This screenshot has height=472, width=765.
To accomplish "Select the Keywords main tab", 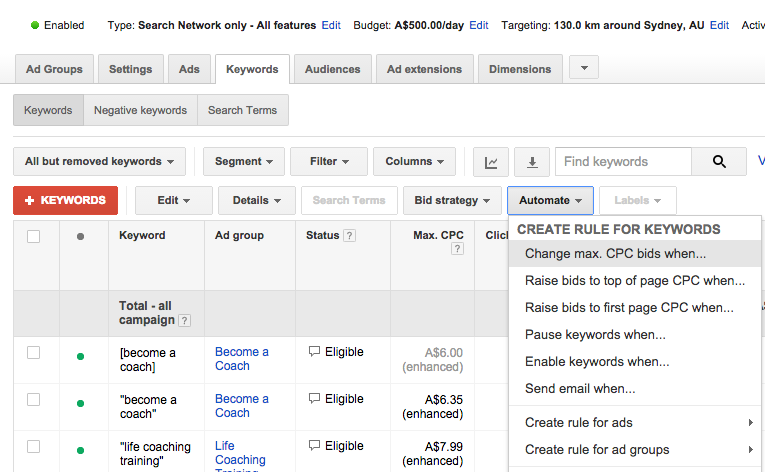I will pos(252,69).
